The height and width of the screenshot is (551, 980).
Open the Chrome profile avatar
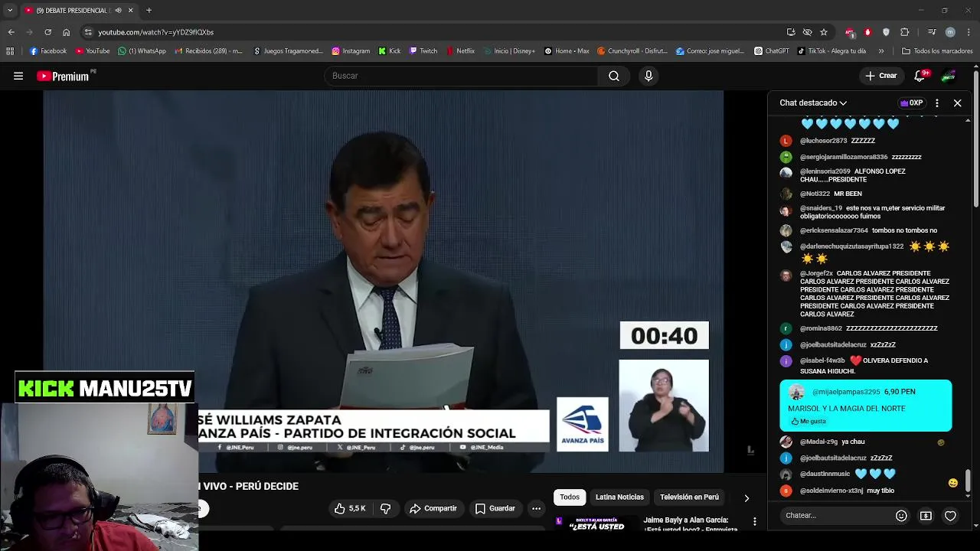[950, 32]
